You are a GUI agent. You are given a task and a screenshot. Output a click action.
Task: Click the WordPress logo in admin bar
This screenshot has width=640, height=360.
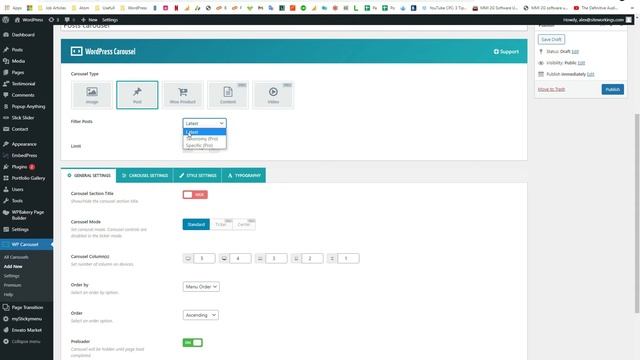point(6,20)
